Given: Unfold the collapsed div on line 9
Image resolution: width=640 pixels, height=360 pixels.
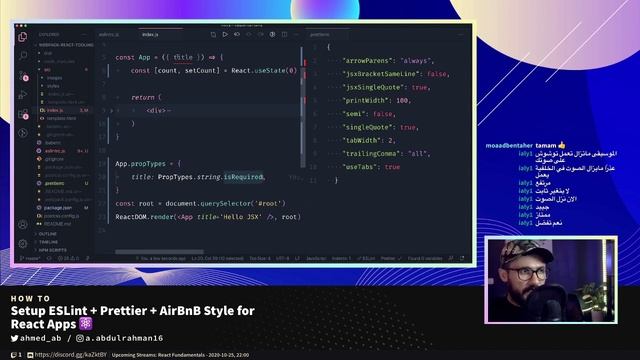Looking at the screenshot, I should [x=111, y=111].
